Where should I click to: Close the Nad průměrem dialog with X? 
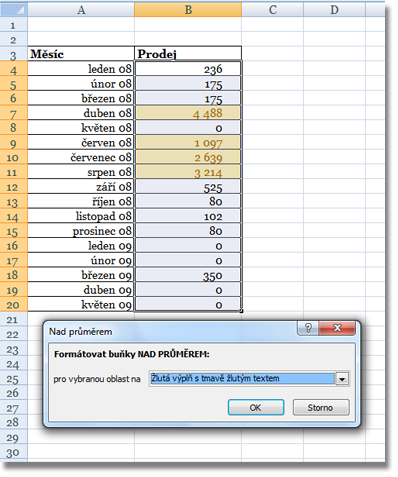[337, 328]
